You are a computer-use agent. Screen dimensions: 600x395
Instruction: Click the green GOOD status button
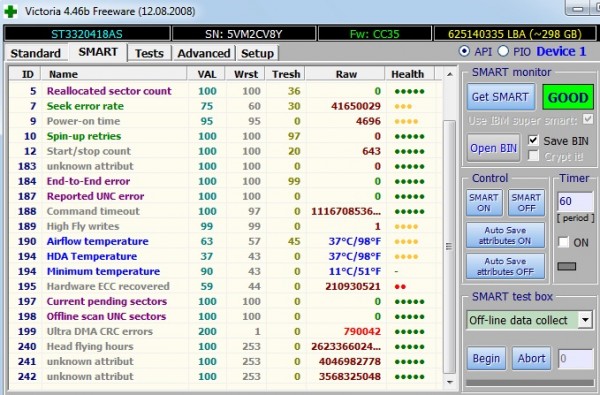568,98
